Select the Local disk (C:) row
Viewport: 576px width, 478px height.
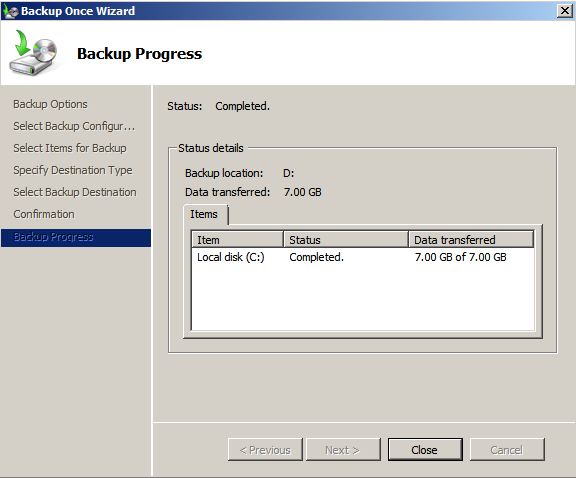[x=363, y=257]
